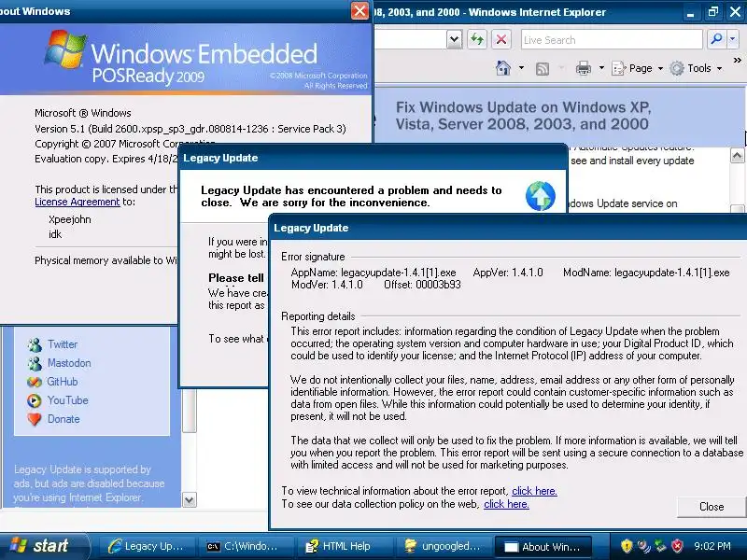Screen dimensions: 747x560
Task: Click the Donate heart icon
Action: (x=35, y=419)
